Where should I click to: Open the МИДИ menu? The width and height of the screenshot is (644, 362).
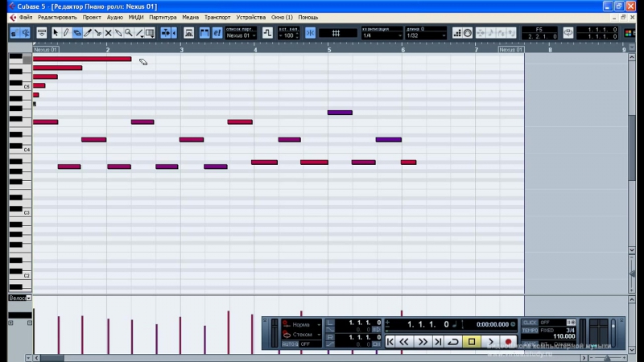[135, 18]
